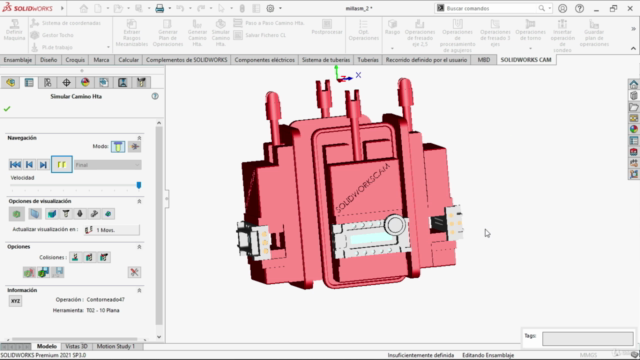Toggle tool holder display icon

80,214
